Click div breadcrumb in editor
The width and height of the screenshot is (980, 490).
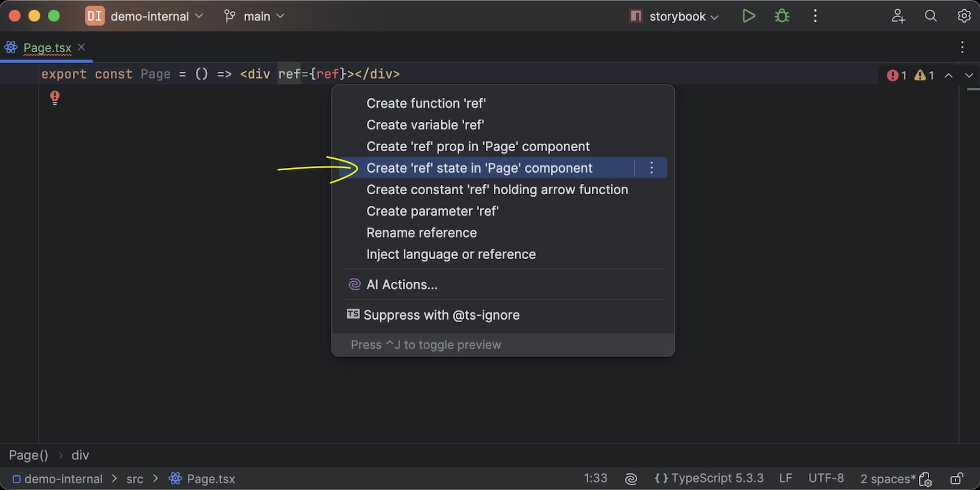(80, 455)
